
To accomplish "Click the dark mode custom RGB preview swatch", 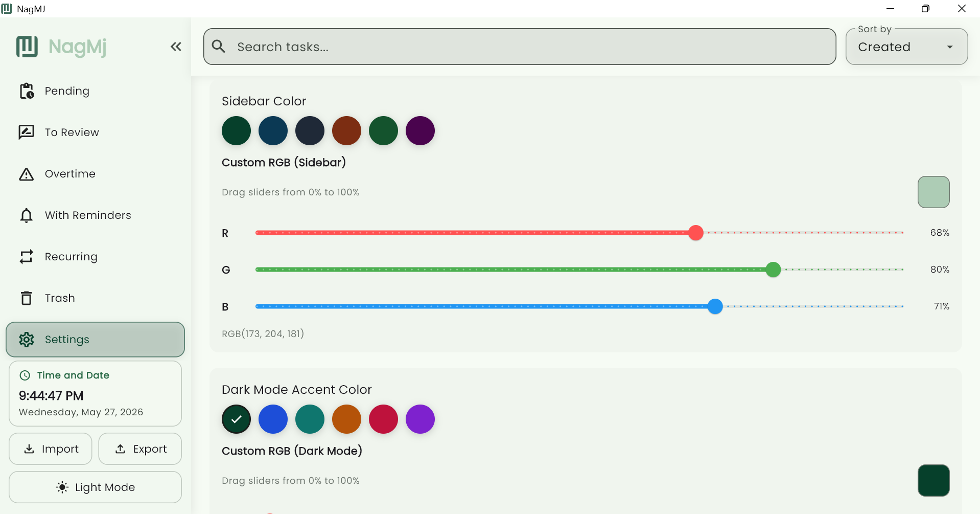I will [934, 481].
